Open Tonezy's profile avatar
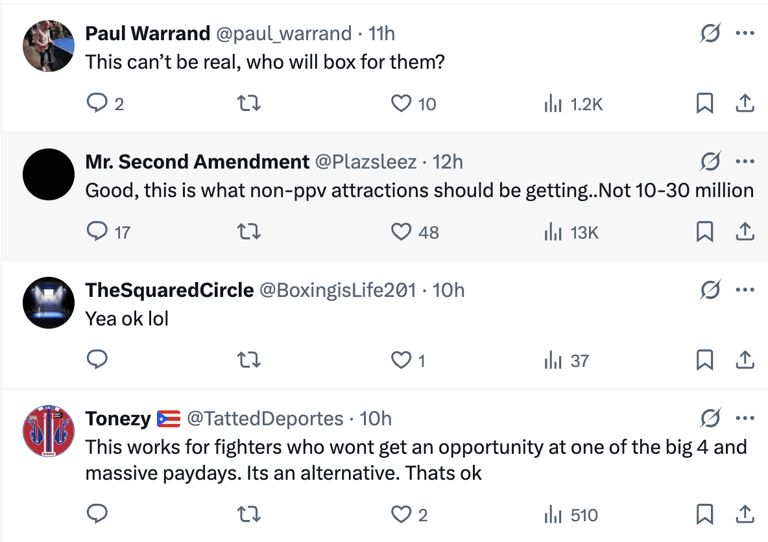The width and height of the screenshot is (768, 542). point(48,432)
